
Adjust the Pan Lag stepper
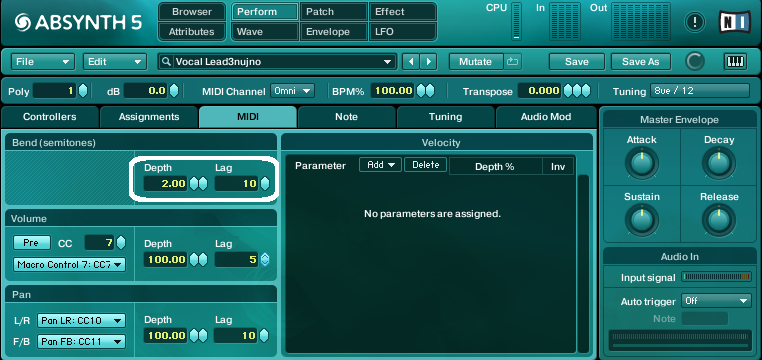tap(265, 335)
